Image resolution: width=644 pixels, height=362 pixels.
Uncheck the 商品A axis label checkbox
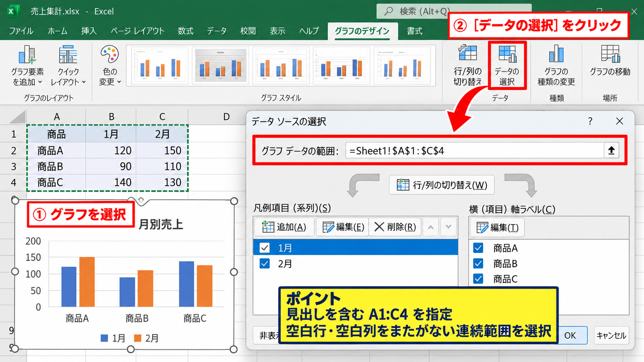tap(478, 248)
